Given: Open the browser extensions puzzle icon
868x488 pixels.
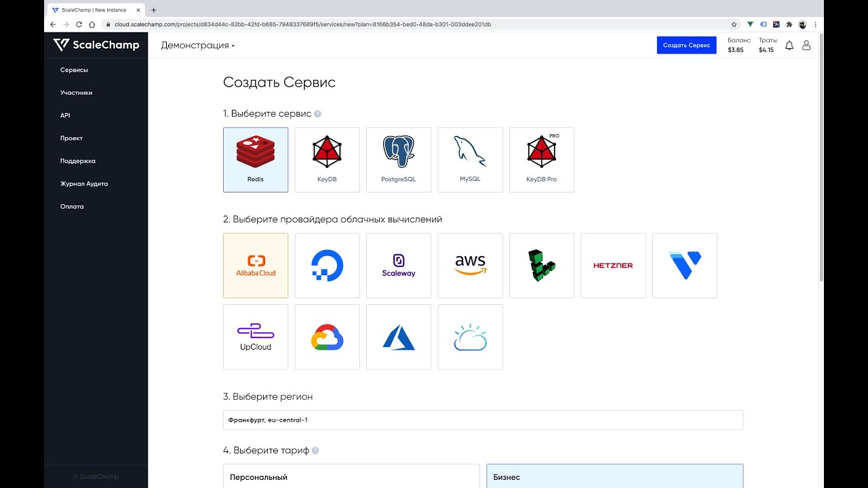Looking at the screenshot, I should [789, 24].
